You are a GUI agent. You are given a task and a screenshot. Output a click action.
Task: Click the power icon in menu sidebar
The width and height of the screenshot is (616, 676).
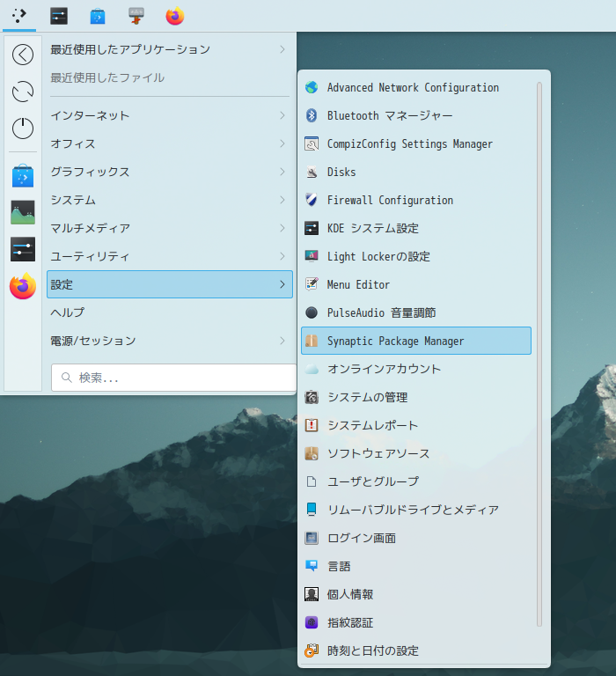23,129
